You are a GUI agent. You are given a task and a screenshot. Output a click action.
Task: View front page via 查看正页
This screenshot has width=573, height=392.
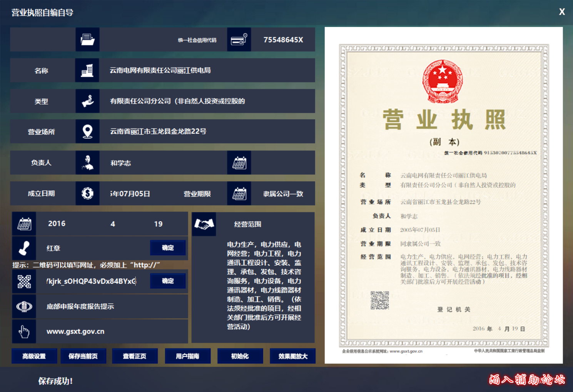[x=135, y=356]
